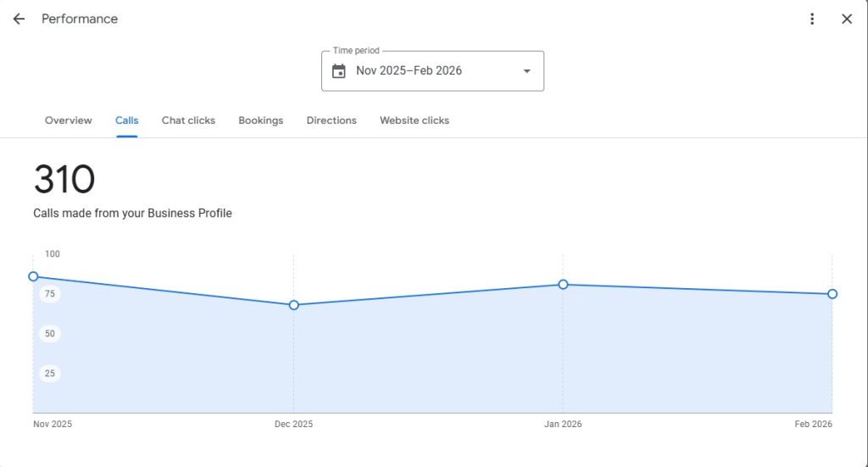Image resolution: width=868 pixels, height=467 pixels.
Task: Select the Nov 2025–Feb 2026 date range field
Action: (x=409, y=71)
